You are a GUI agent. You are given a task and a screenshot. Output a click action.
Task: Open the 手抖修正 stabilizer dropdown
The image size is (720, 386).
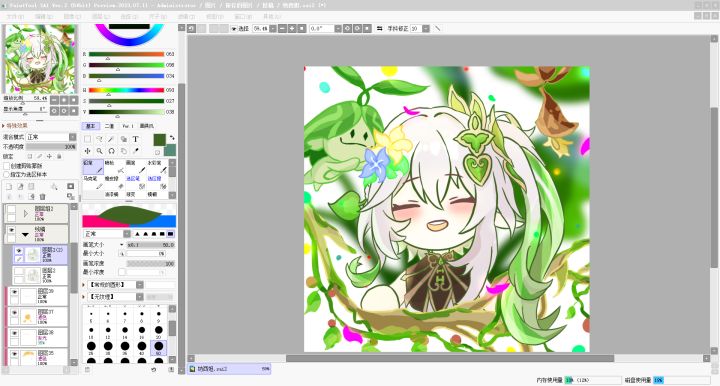pos(426,28)
